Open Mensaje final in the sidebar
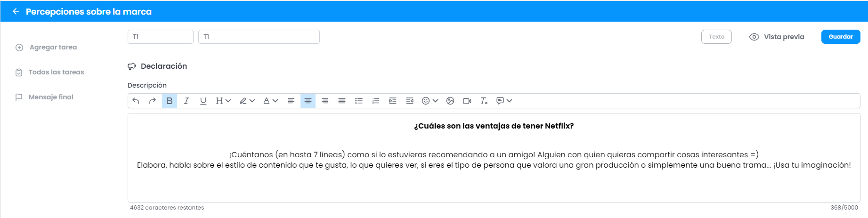The height and width of the screenshot is (218, 868). click(44, 97)
